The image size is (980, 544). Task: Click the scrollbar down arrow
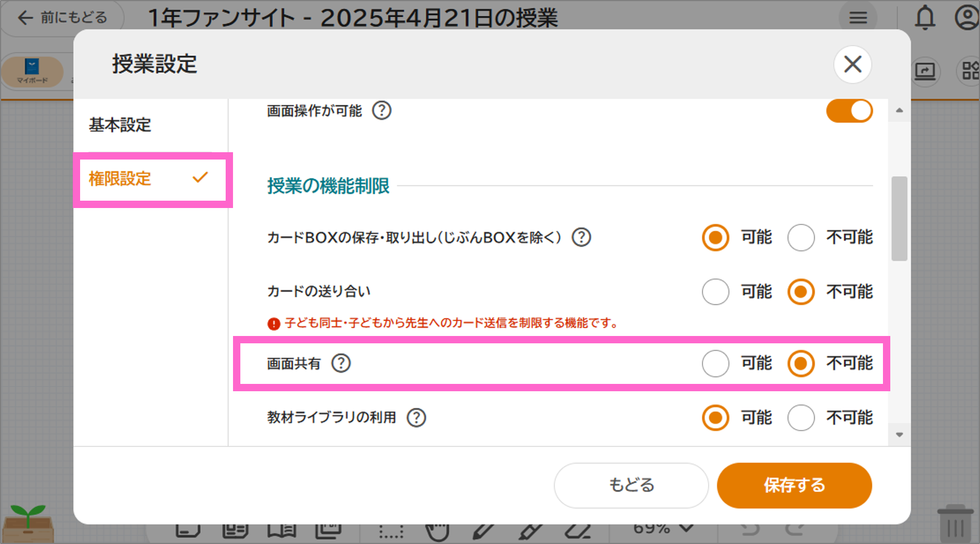point(899,435)
